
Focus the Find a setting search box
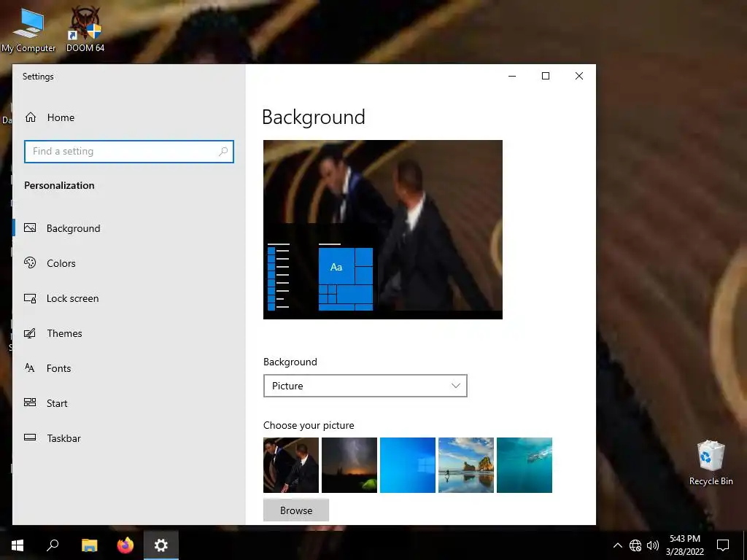tap(129, 152)
